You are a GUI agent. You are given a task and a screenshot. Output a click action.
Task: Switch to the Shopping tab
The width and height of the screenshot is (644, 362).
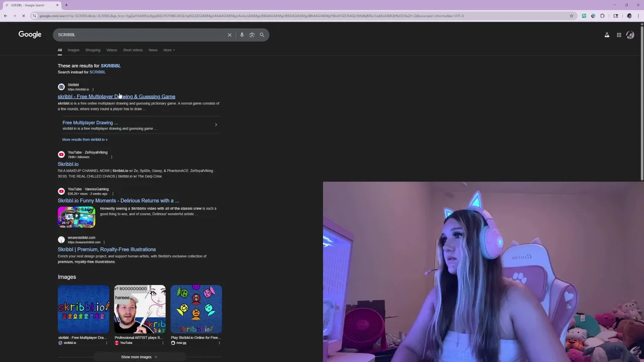click(93, 50)
